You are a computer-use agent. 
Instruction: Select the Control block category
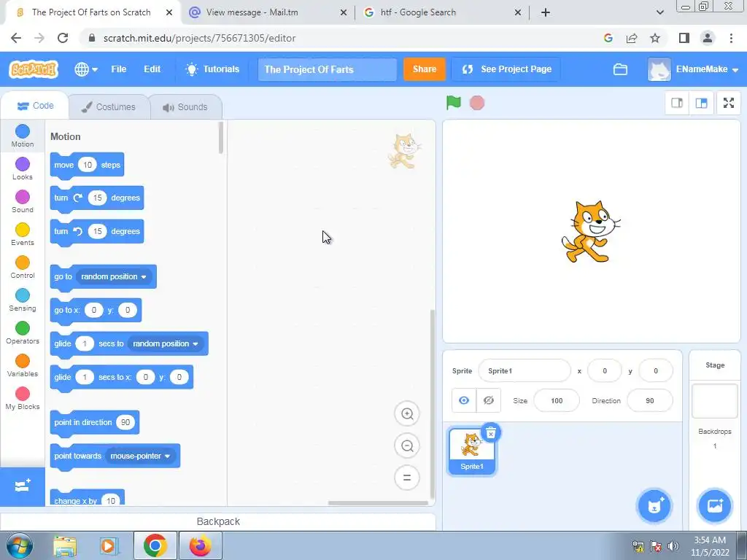pos(23,267)
